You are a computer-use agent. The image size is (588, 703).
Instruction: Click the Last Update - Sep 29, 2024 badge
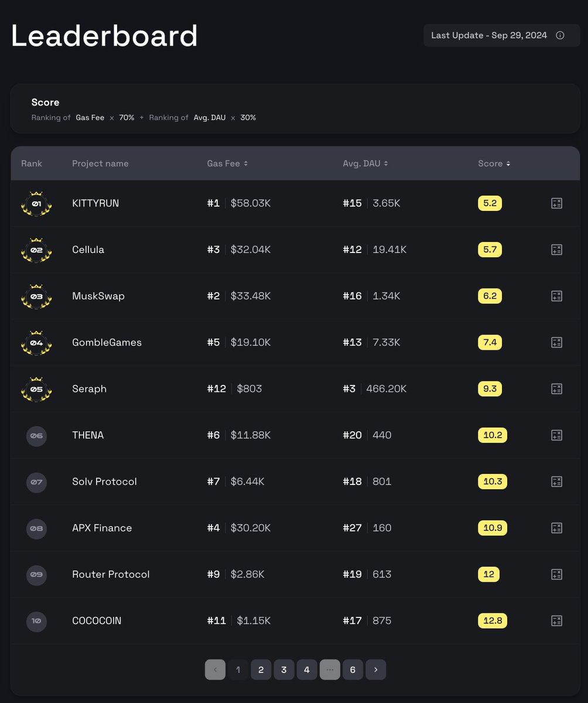click(501, 35)
